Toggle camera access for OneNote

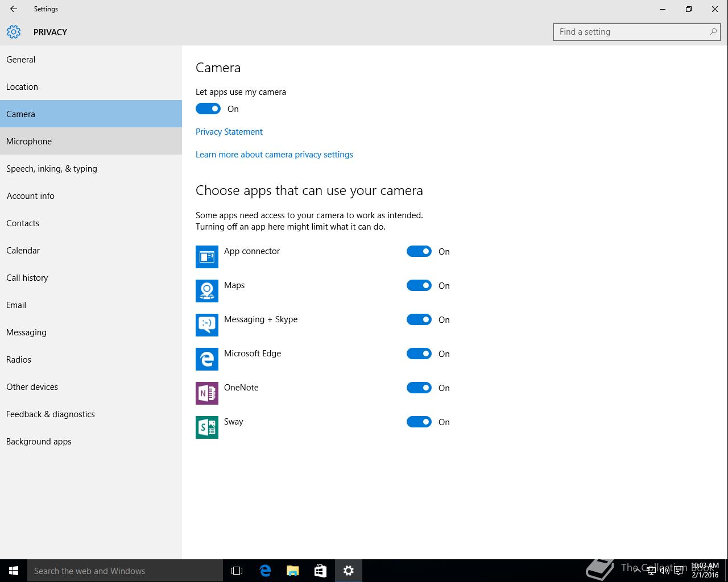point(419,388)
